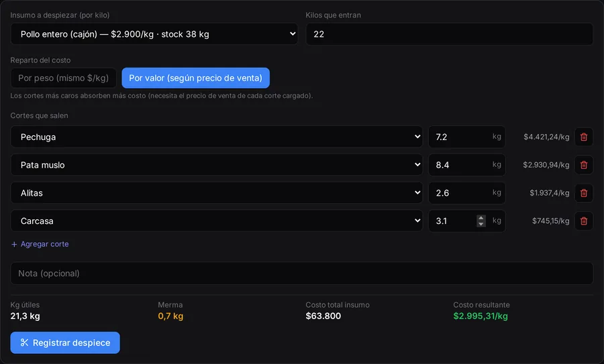
Task: Click the Cortes que salen label
Action: 40,115
